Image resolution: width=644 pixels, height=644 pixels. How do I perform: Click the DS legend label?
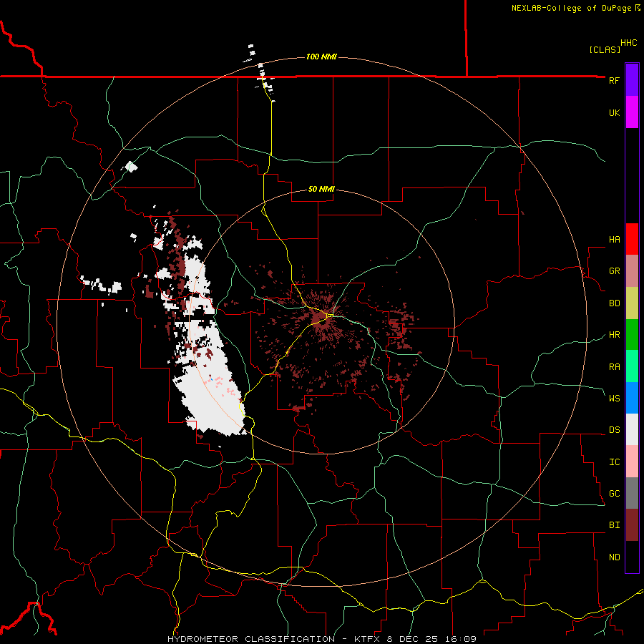tap(614, 430)
